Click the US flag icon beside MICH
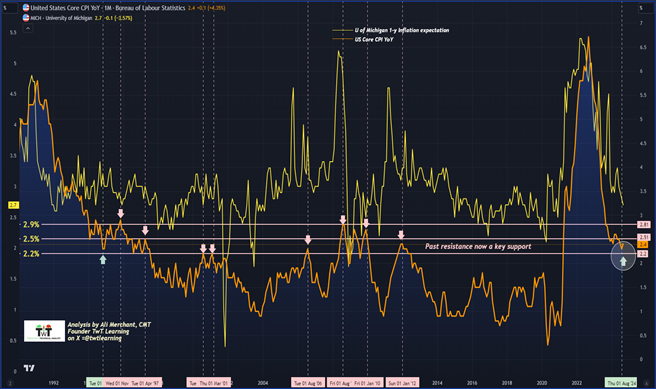The image size is (656, 389). [x=26, y=18]
